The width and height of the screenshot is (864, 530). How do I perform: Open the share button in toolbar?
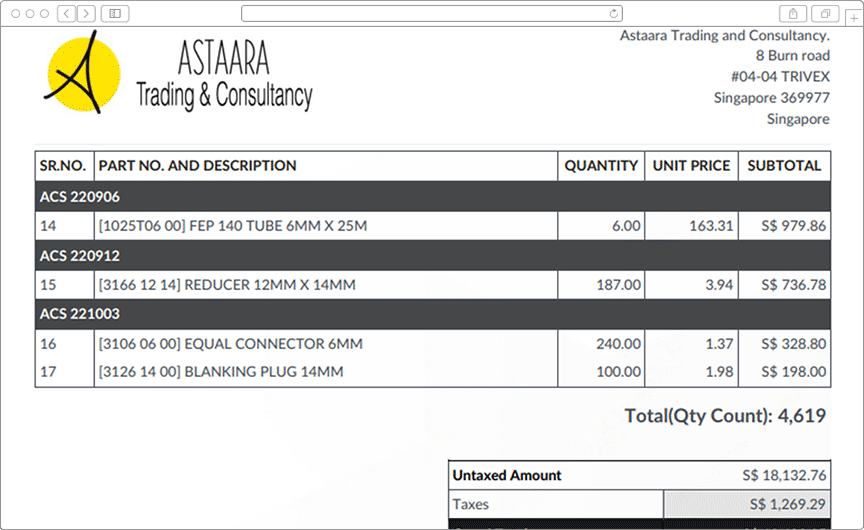click(793, 13)
